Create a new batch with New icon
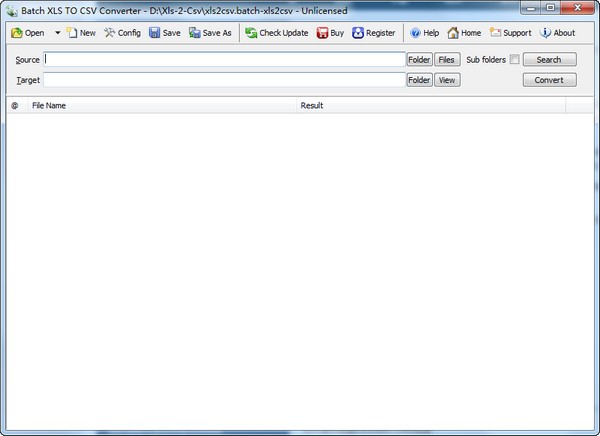The image size is (600, 436). pyautogui.click(x=72, y=33)
